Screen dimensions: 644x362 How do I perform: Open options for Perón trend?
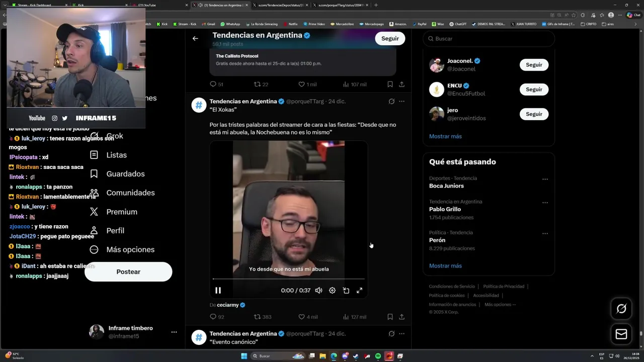click(545, 234)
